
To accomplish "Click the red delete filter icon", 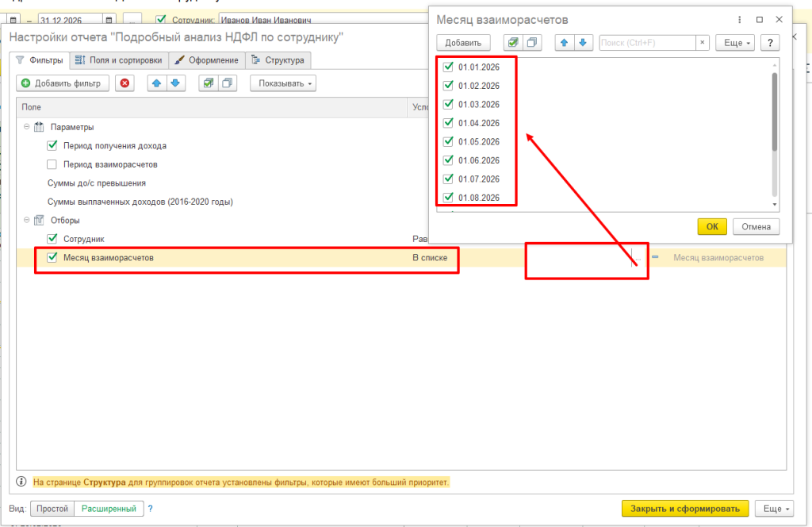I will (x=124, y=83).
